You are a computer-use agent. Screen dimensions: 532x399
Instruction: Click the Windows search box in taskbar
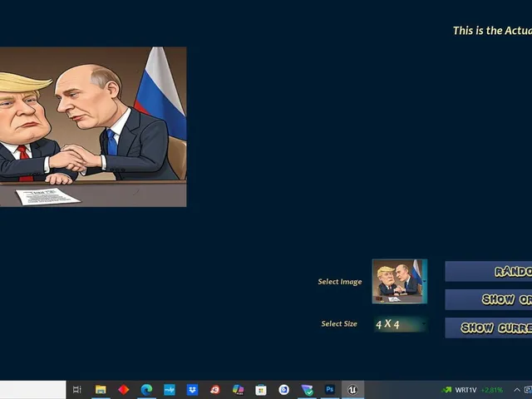[x=33, y=390]
